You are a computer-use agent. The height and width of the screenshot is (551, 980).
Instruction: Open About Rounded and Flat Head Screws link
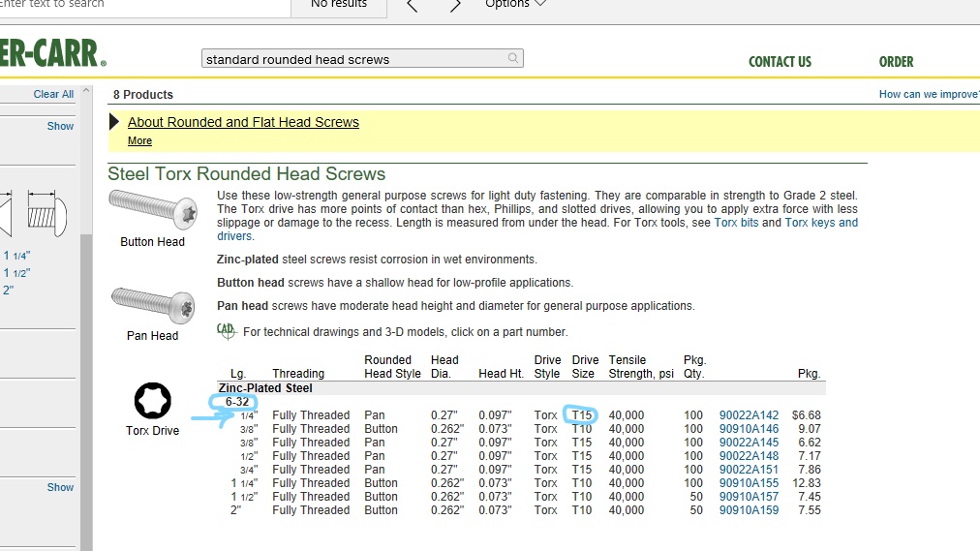tap(243, 122)
